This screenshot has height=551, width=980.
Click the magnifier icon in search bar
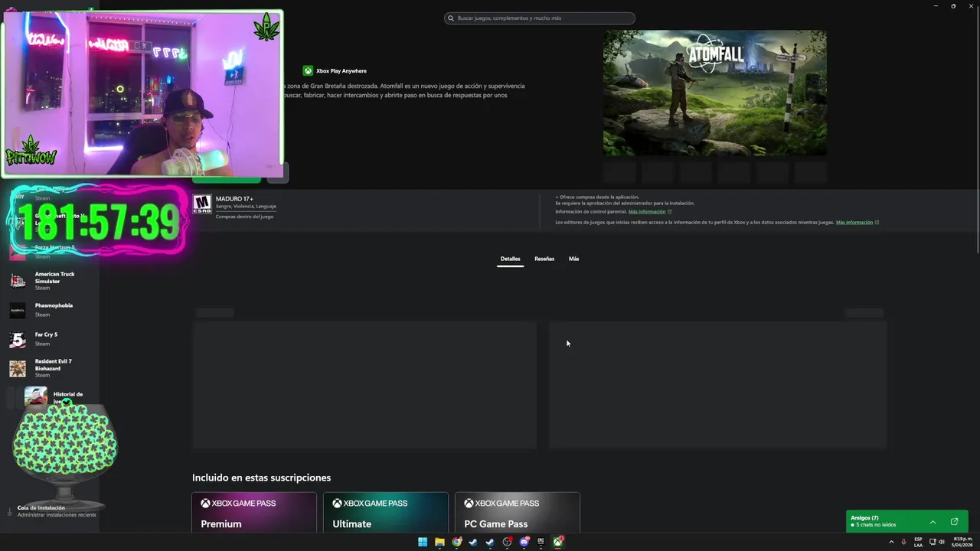point(451,18)
